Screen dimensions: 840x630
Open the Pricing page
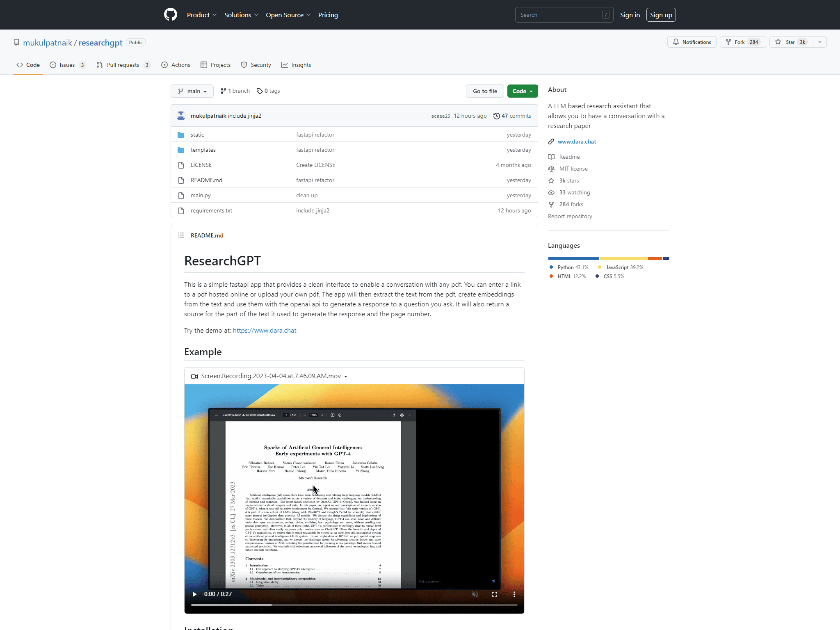tap(328, 15)
